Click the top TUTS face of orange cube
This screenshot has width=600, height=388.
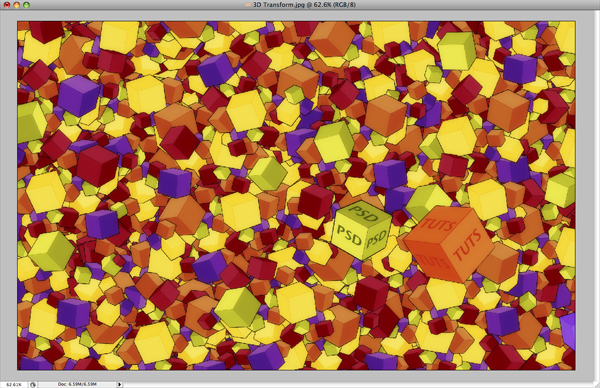(441, 223)
